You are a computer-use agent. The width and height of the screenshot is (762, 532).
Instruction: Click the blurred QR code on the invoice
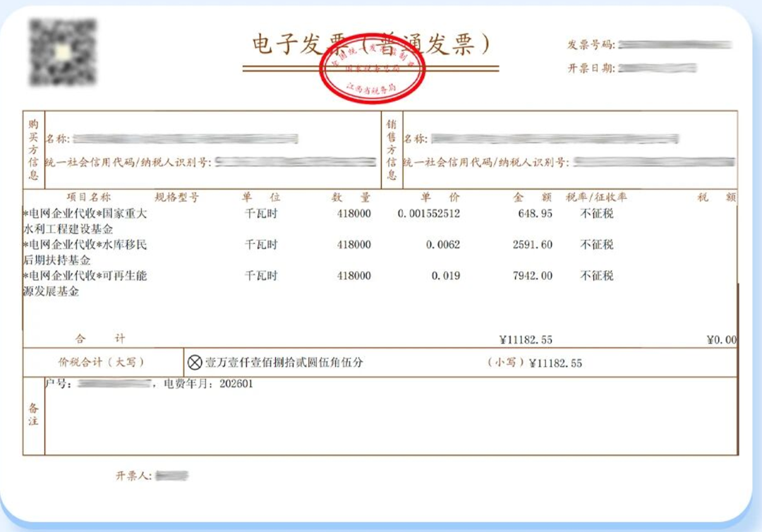tap(62, 53)
